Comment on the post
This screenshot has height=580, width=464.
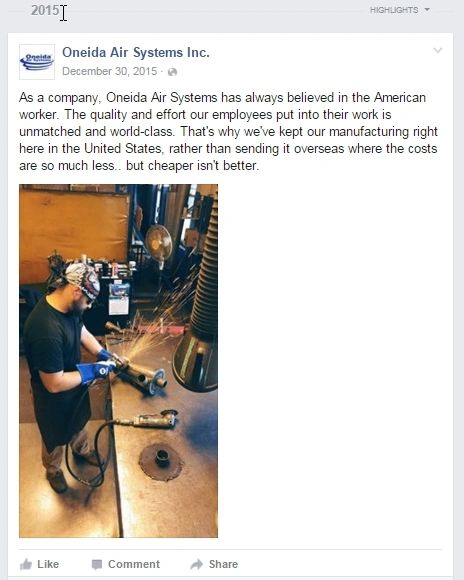coord(125,564)
